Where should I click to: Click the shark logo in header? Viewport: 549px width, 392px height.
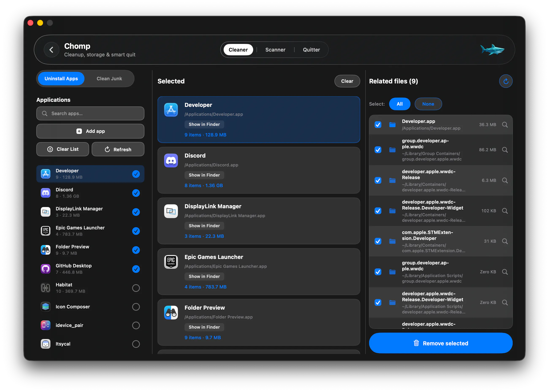[x=492, y=49]
